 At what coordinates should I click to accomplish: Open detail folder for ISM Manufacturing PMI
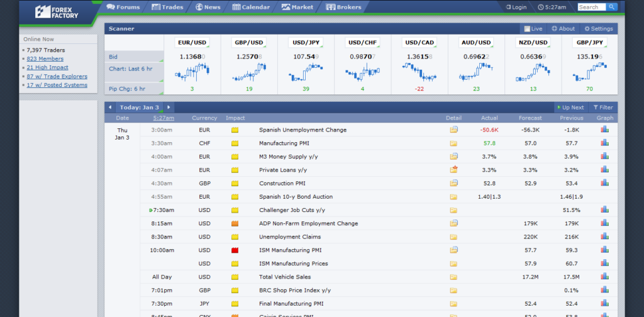[453, 250]
